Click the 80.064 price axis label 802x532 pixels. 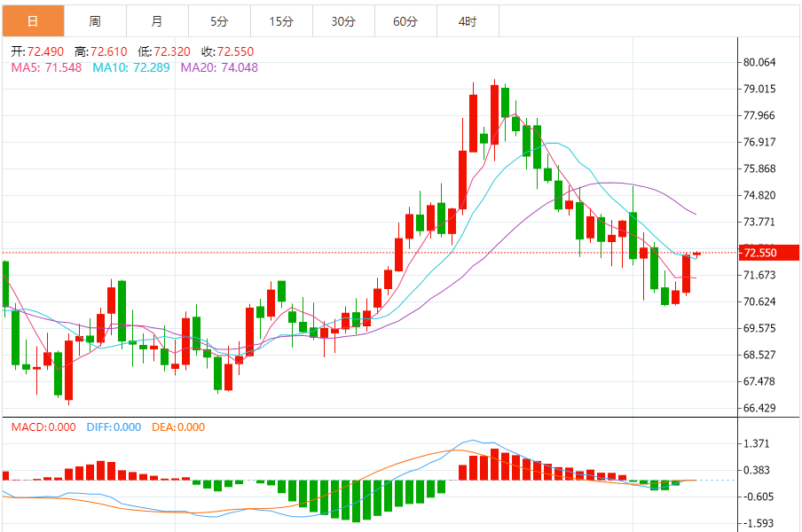tap(759, 62)
